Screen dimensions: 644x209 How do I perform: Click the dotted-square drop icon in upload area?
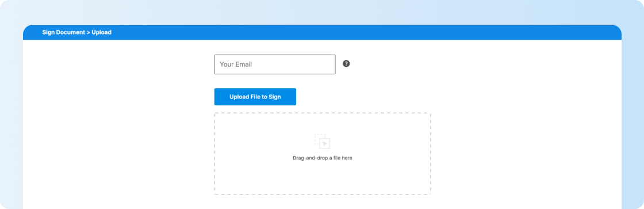[x=323, y=141]
